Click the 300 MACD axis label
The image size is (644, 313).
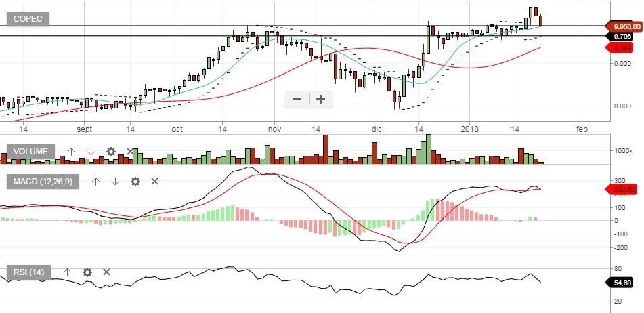tap(620, 181)
